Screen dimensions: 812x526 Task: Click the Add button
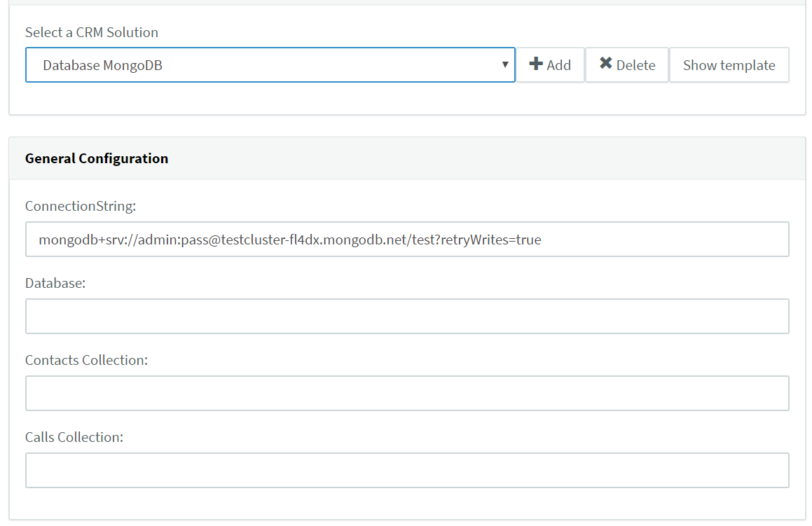coord(550,64)
